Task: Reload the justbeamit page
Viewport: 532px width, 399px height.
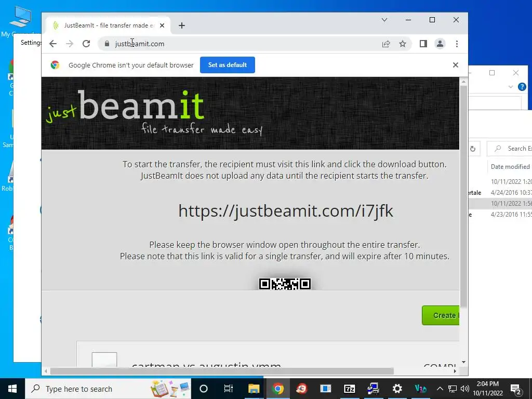Action: click(x=86, y=44)
